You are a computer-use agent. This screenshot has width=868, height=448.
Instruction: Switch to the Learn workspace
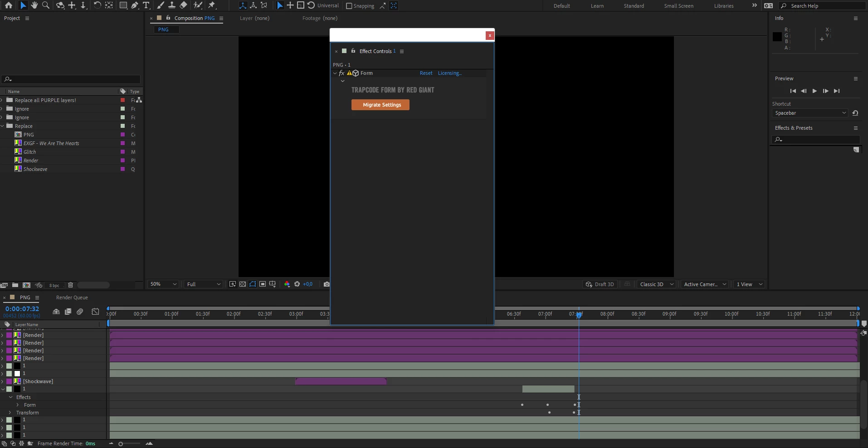[597, 6]
